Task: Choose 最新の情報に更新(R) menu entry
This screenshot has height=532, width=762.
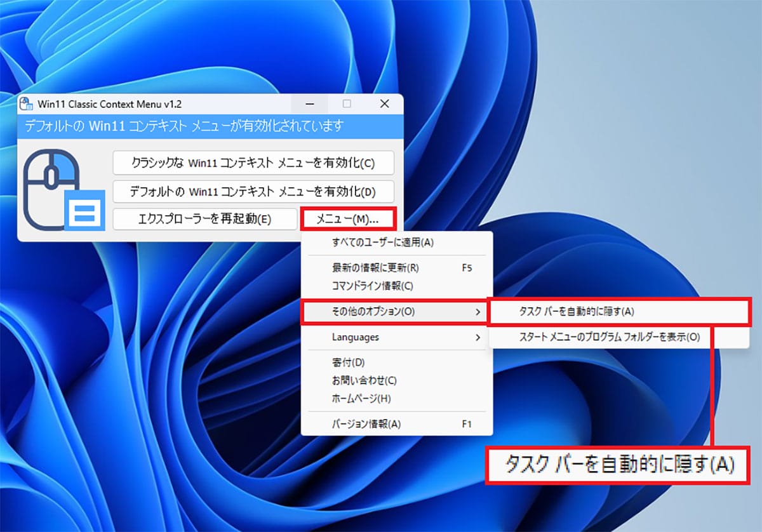Action: coord(397,268)
